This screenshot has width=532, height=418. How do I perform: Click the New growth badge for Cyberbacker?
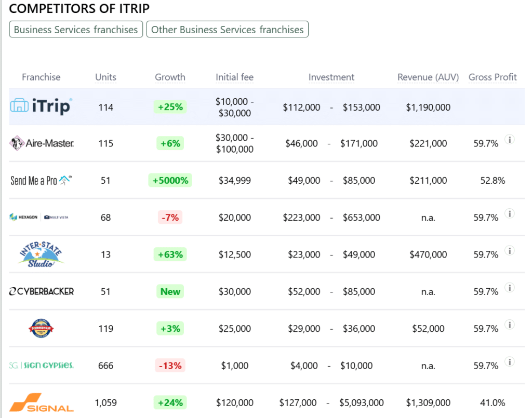pyautogui.click(x=170, y=291)
